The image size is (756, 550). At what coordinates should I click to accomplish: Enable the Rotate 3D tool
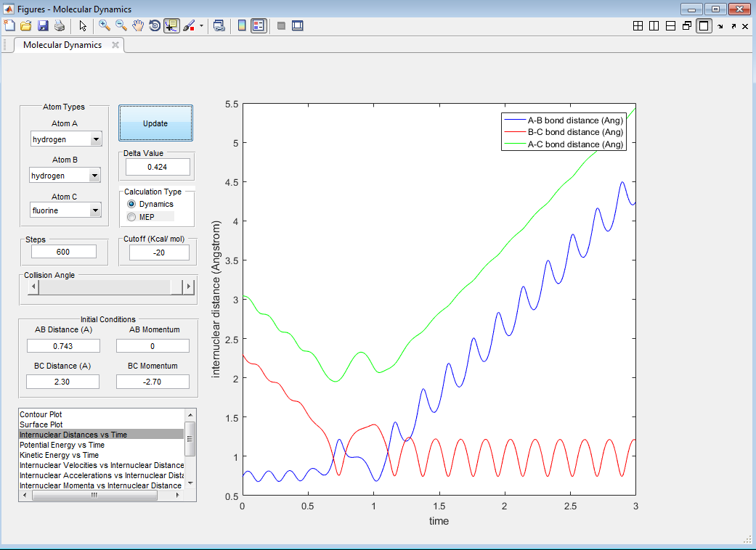[155, 26]
